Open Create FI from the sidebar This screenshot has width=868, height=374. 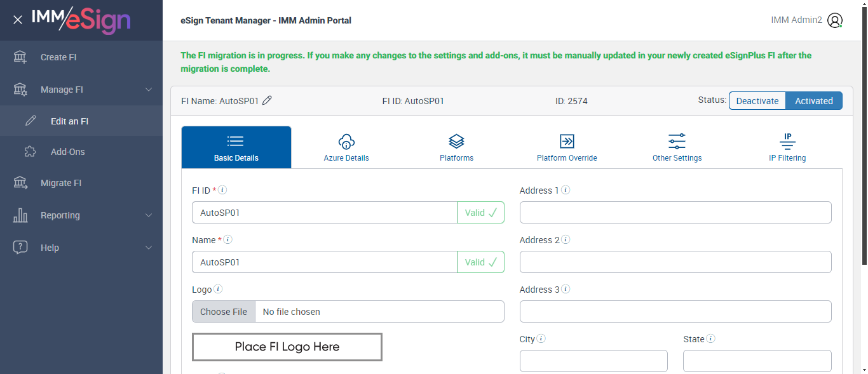(58, 57)
